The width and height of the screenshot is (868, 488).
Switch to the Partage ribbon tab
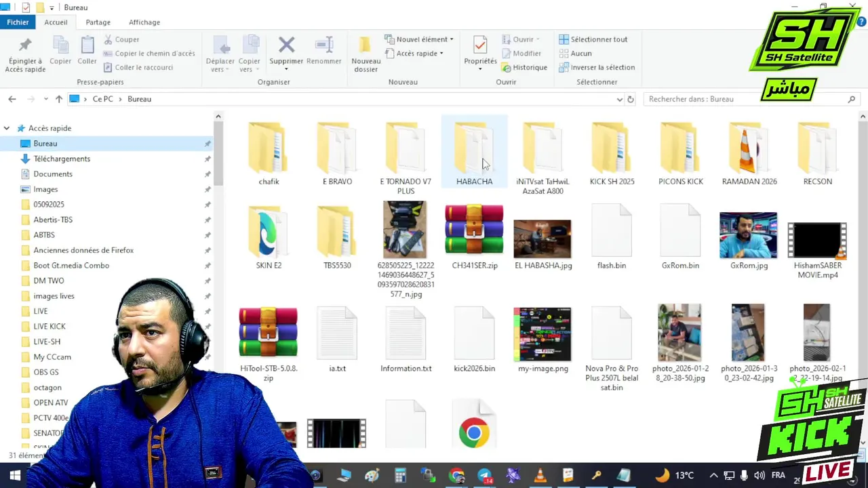click(98, 22)
